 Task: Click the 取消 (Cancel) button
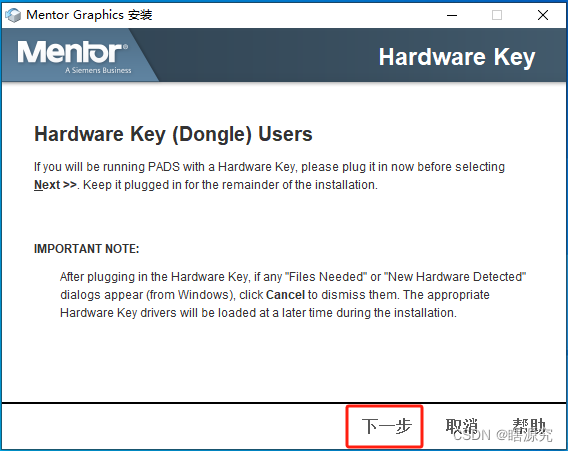(x=461, y=426)
